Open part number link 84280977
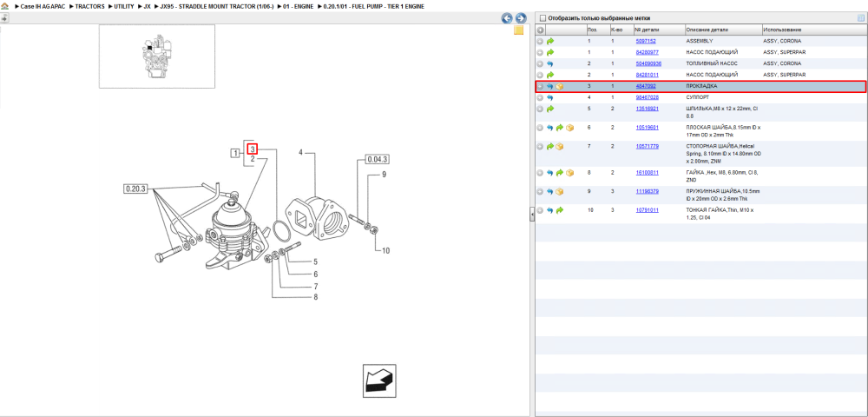The width and height of the screenshot is (868, 417). [x=648, y=52]
